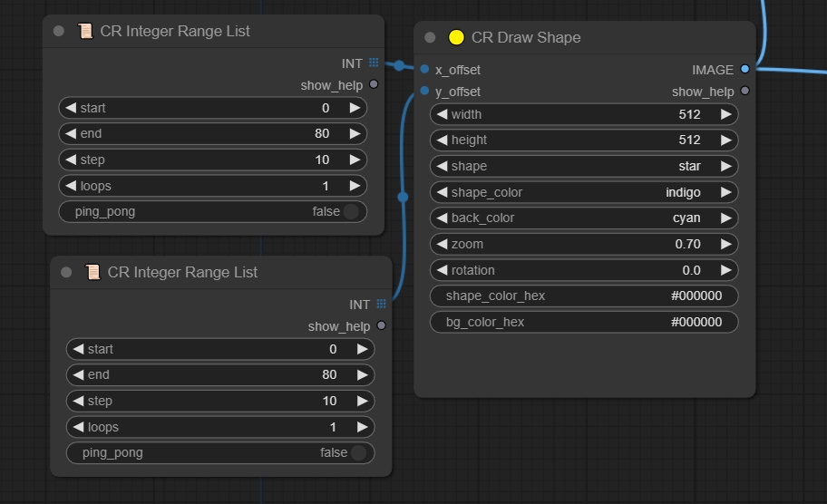Increase width using the right arrow
Viewport: 827px width, 504px height.
[x=725, y=114]
